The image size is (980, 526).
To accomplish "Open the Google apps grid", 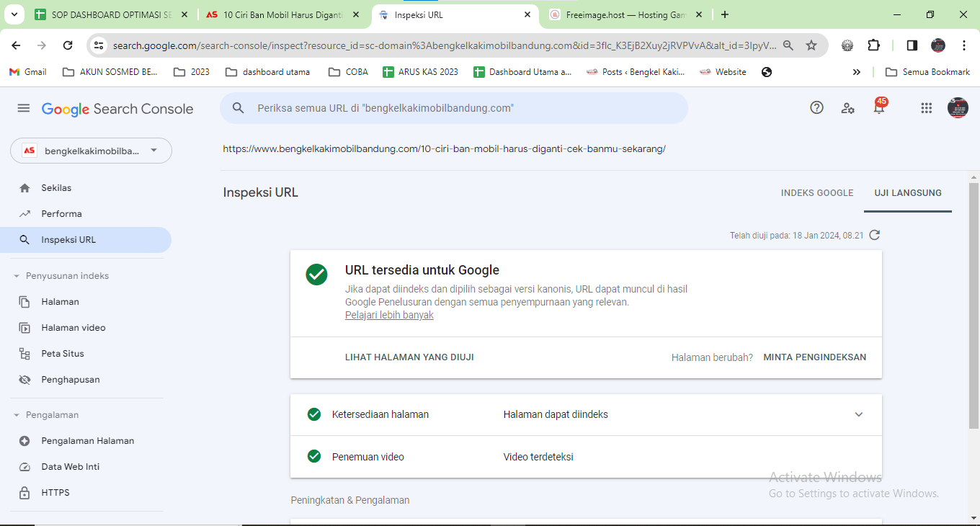I will click(927, 108).
